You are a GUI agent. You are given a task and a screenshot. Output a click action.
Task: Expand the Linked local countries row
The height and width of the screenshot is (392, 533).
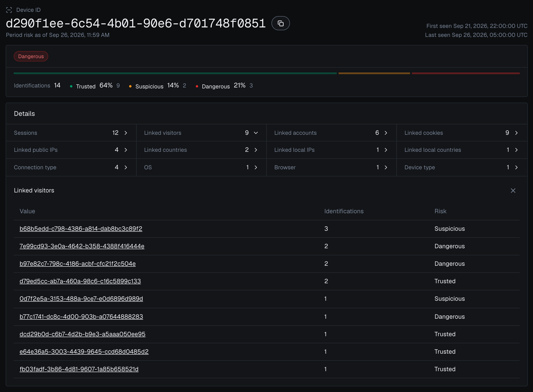[x=462, y=150]
